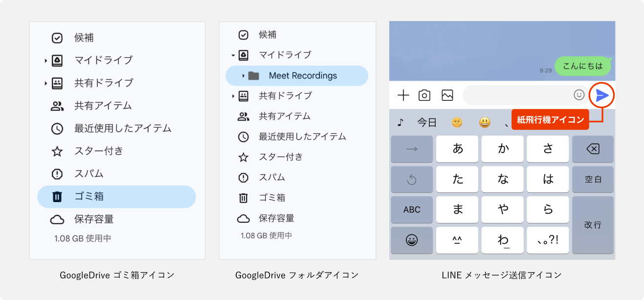Tap the LINE image gallery icon
Screen dimensions: 644x300
[x=447, y=95]
